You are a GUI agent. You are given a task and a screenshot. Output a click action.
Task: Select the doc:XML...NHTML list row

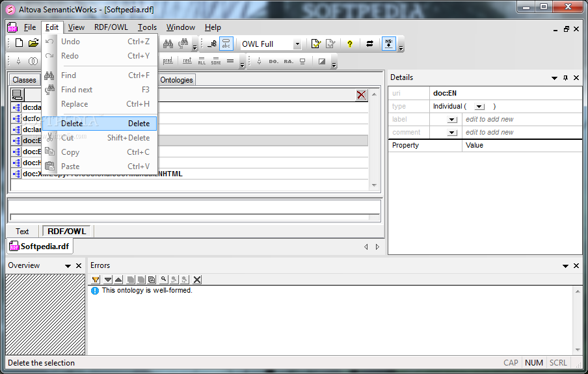[189, 174]
